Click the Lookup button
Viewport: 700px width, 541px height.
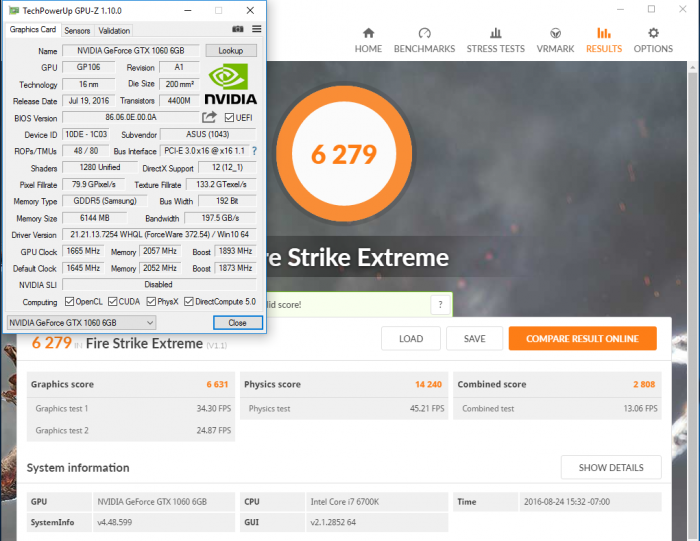click(x=231, y=50)
